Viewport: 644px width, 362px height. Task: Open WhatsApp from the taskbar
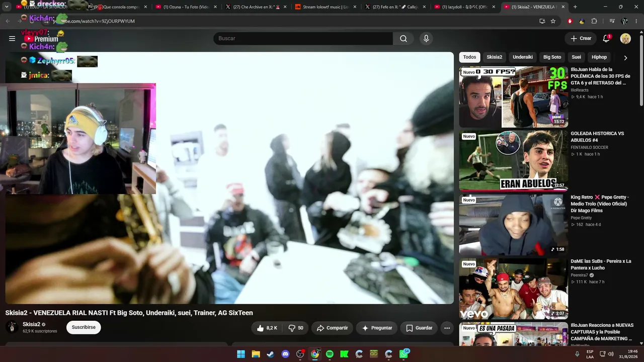coord(404,354)
